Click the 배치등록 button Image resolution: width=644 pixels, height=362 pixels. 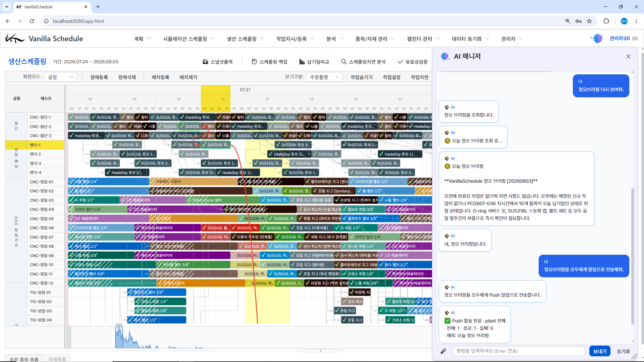(x=160, y=77)
